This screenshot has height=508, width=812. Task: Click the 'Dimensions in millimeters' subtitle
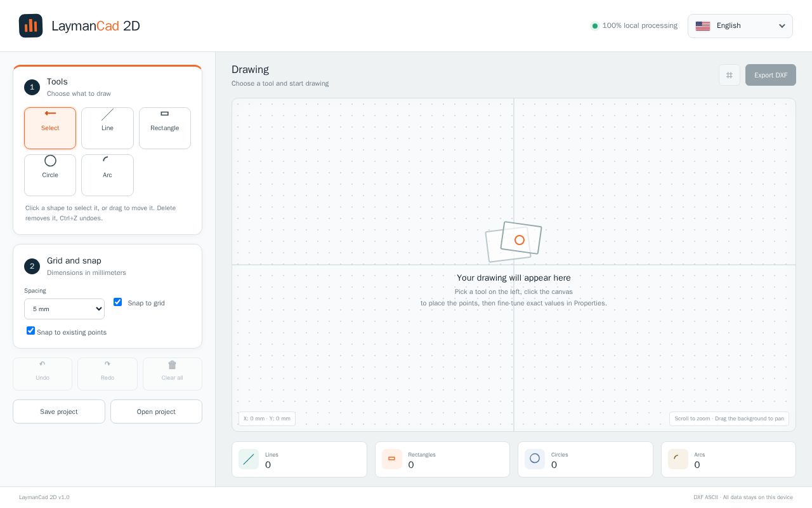[86, 273]
